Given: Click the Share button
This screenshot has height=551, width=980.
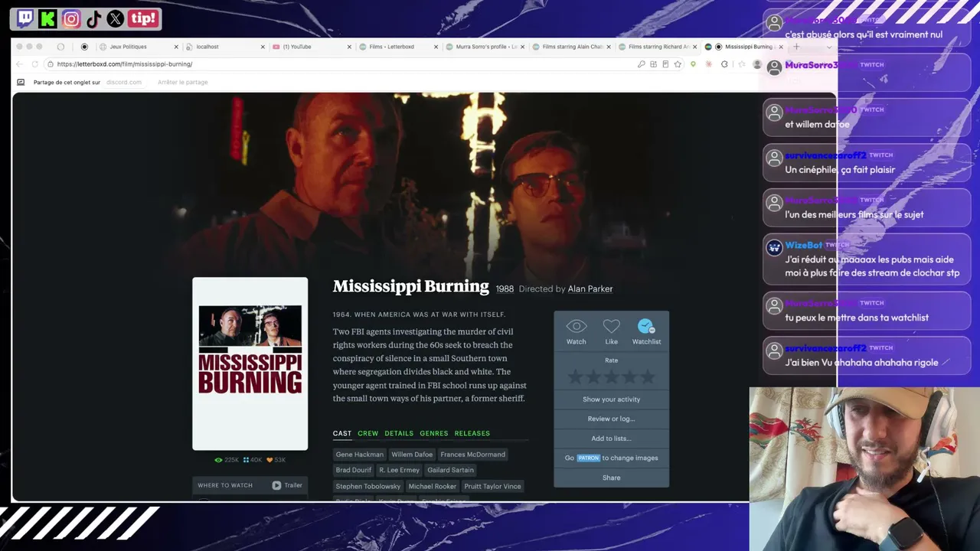Looking at the screenshot, I should point(612,478).
